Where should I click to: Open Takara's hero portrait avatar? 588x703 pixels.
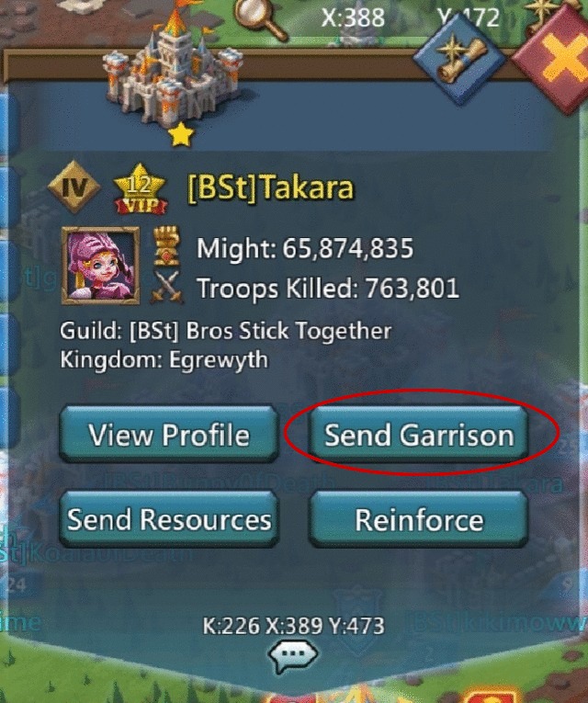tap(100, 265)
